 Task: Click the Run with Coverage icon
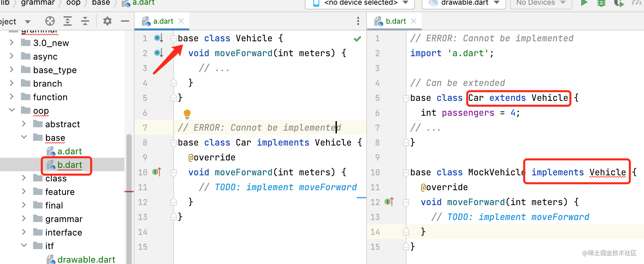click(x=619, y=3)
